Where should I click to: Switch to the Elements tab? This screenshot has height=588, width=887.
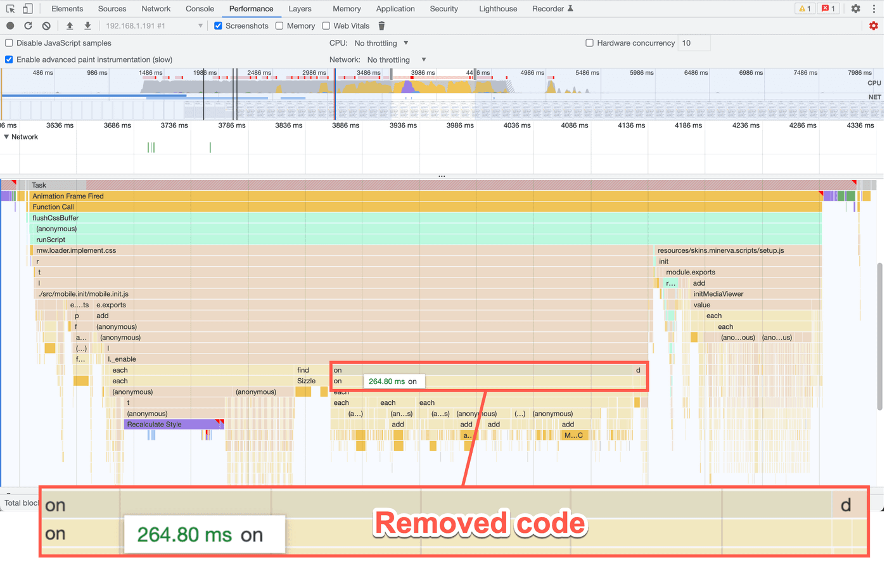(67, 9)
